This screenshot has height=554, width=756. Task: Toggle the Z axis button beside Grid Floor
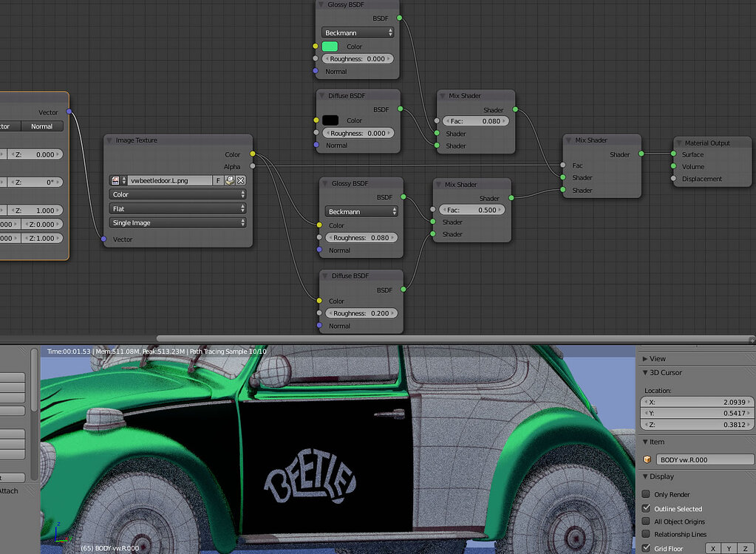pyautogui.click(x=746, y=548)
